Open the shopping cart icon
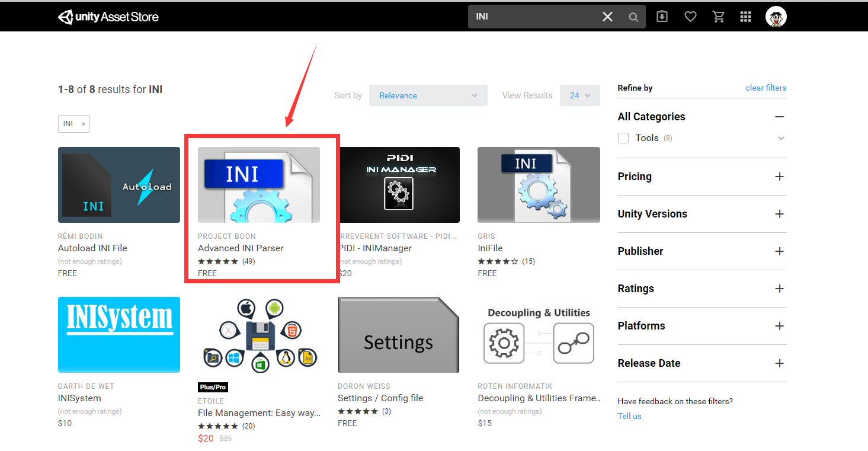 pos(719,17)
